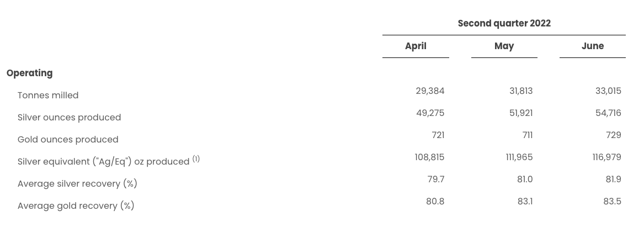The image size is (644, 227).
Task: Click May gold ounces value 711
Action: coord(528,135)
